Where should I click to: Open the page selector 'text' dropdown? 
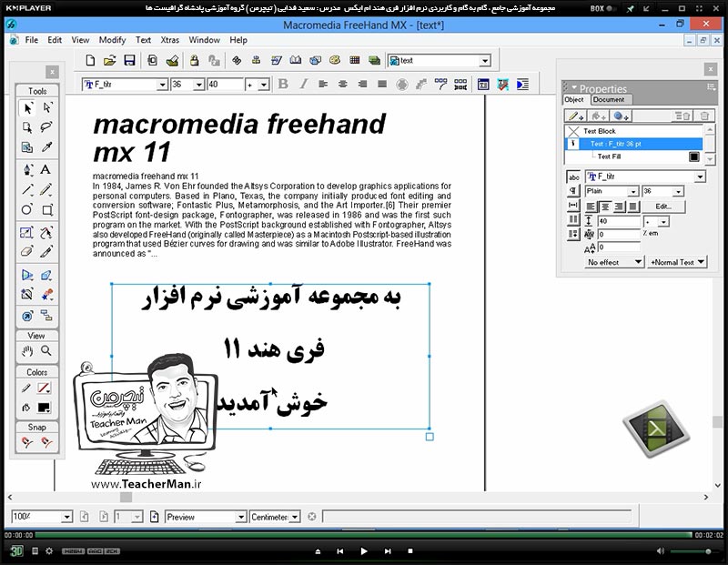pyautogui.click(x=485, y=61)
